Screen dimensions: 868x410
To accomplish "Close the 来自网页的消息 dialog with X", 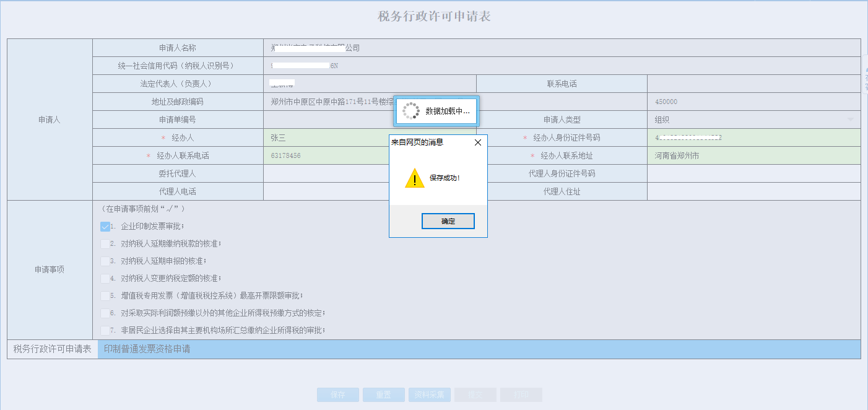I will click(x=477, y=142).
